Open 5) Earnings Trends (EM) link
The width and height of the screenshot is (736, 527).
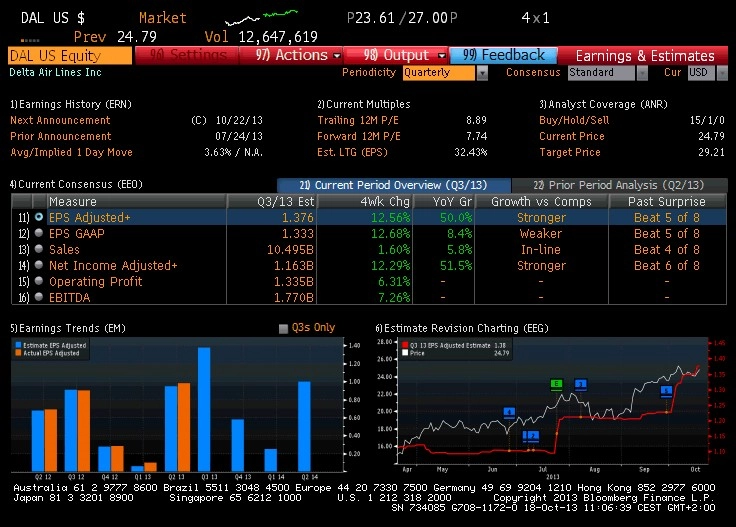tap(68, 328)
